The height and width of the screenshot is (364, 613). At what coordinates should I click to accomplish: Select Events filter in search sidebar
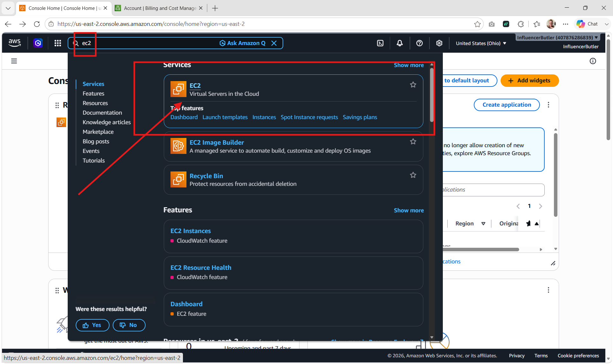pyautogui.click(x=91, y=151)
